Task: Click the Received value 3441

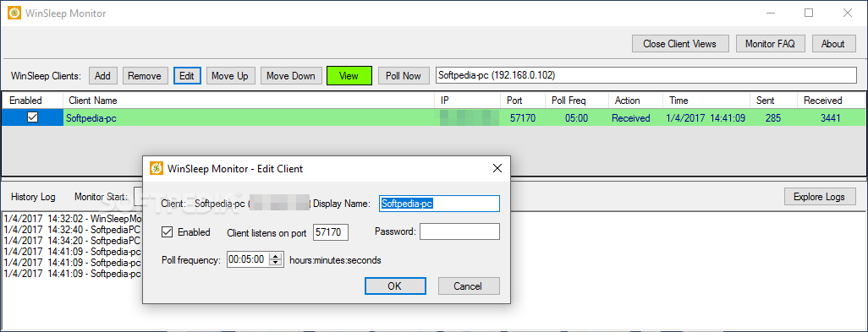Action: pos(831,117)
